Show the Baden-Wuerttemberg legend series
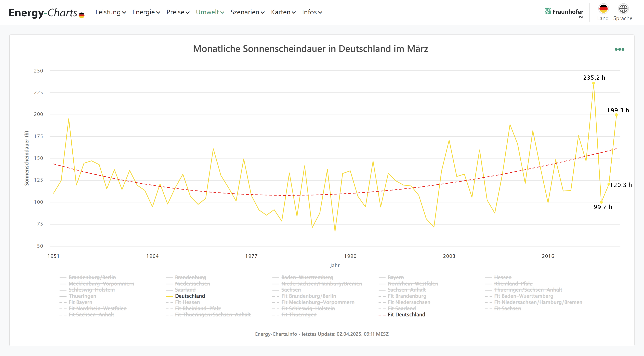This screenshot has height=356, width=644. pyautogui.click(x=303, y=277)
